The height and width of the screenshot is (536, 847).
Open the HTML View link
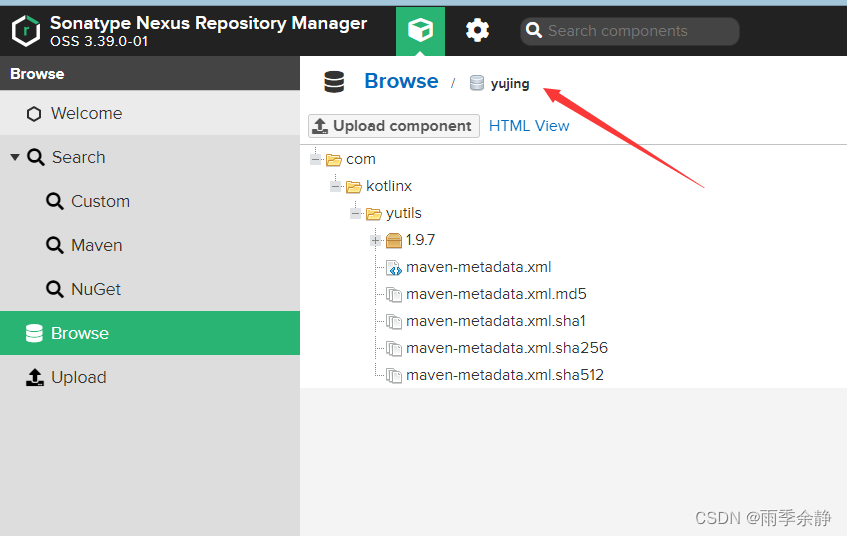pos(529,126)
